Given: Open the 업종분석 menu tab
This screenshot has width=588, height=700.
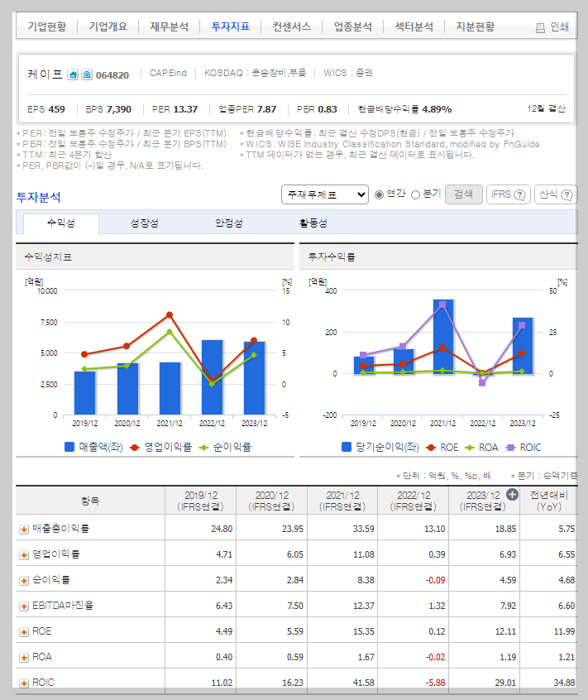Looking at the screenshot, I should pyautogui.click(x=353, y=26).
